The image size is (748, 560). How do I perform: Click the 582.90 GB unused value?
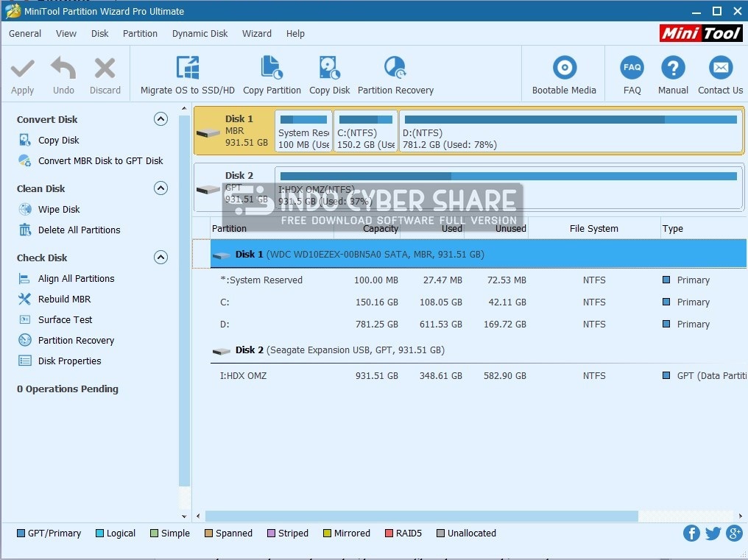[x=505, y=375]
